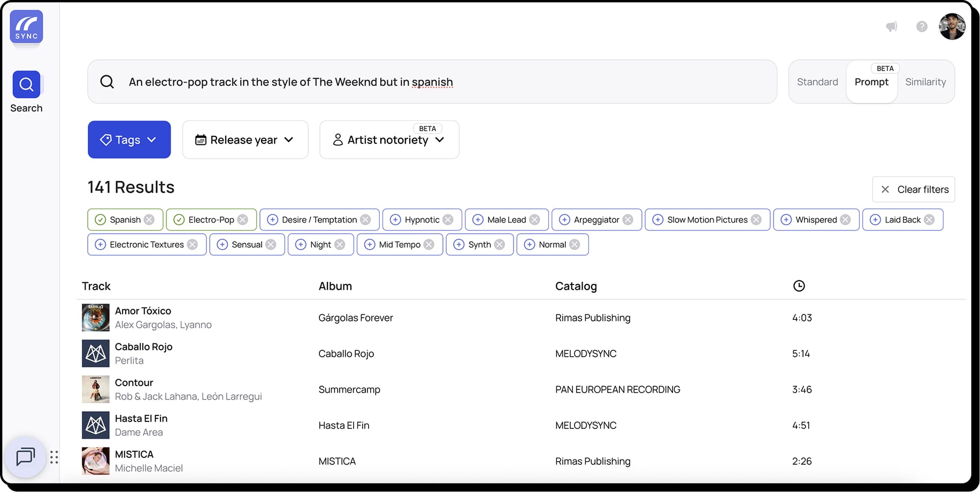Open the user profile avatar
The height and width of the screenshot is (492, 980).
[952, 27]
